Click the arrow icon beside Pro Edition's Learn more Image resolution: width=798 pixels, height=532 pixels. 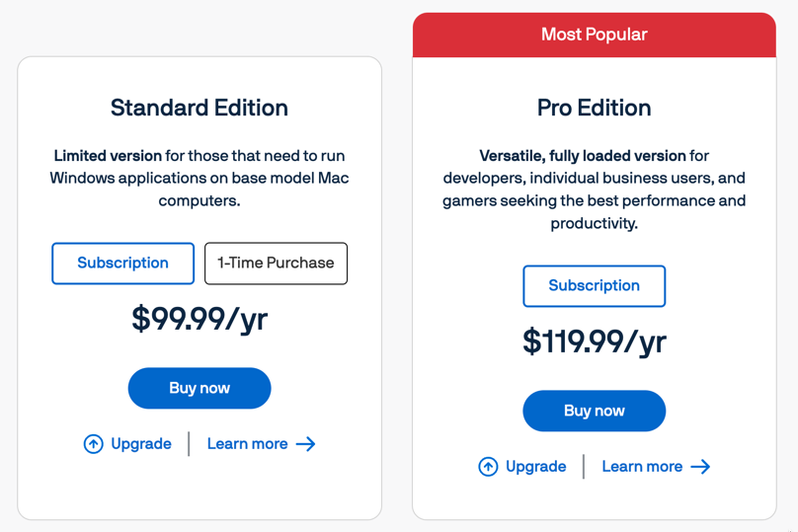tap(701, 467)
